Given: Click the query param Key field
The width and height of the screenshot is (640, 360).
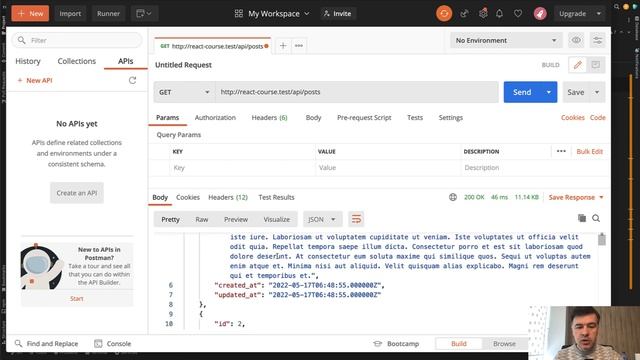Looking at the screenshot, I should pyautogui.click(x=242, y=168).
